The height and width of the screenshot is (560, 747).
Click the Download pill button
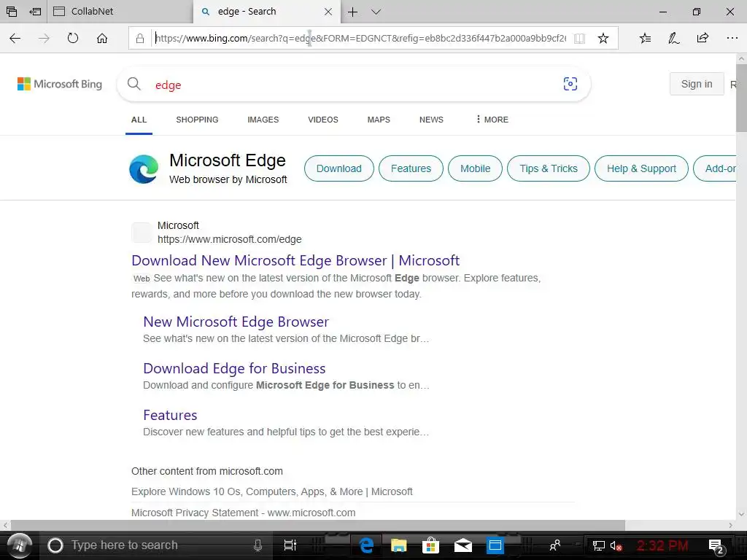coord(339,168)
